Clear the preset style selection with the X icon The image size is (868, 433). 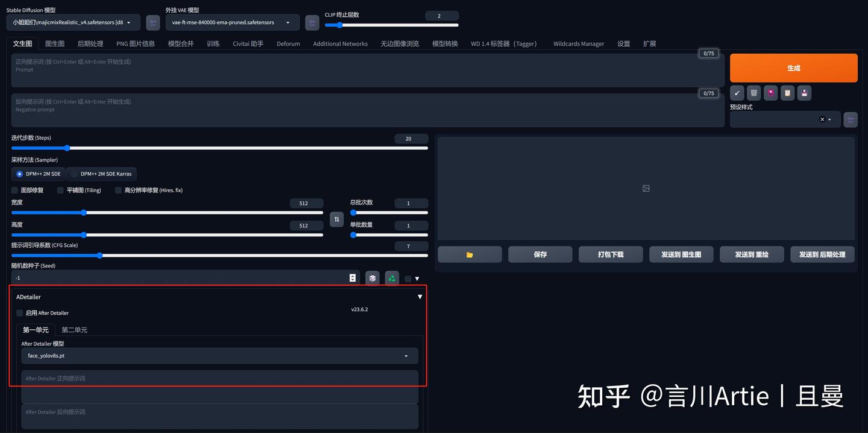[822, 119]
